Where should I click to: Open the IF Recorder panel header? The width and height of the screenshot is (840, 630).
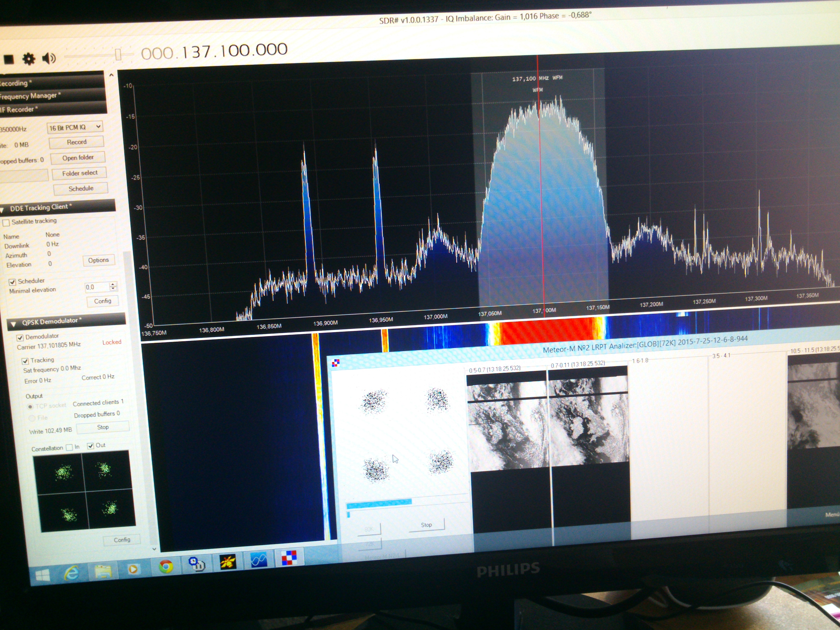click(19, 110)
